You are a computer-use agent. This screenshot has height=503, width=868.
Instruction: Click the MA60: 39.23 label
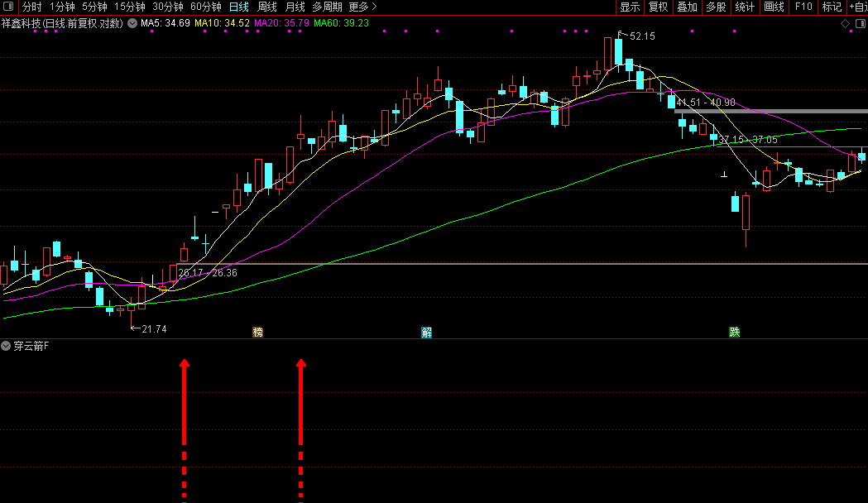coord(341,23)
